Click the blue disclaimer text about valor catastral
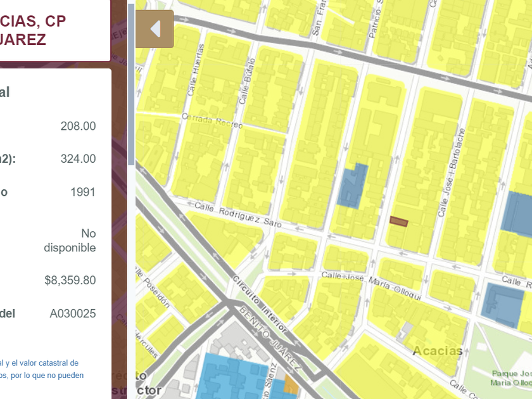Viewport: 532px width, 399px height. coord(42,369)
